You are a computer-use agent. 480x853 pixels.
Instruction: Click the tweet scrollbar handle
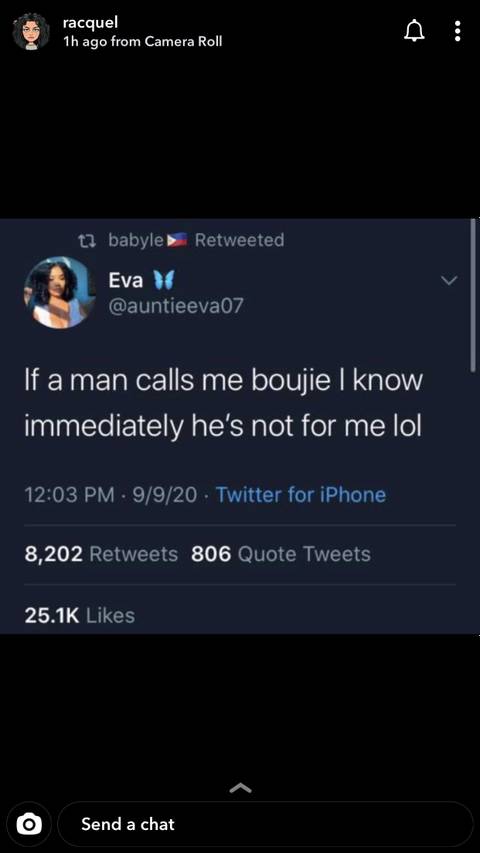472,295
